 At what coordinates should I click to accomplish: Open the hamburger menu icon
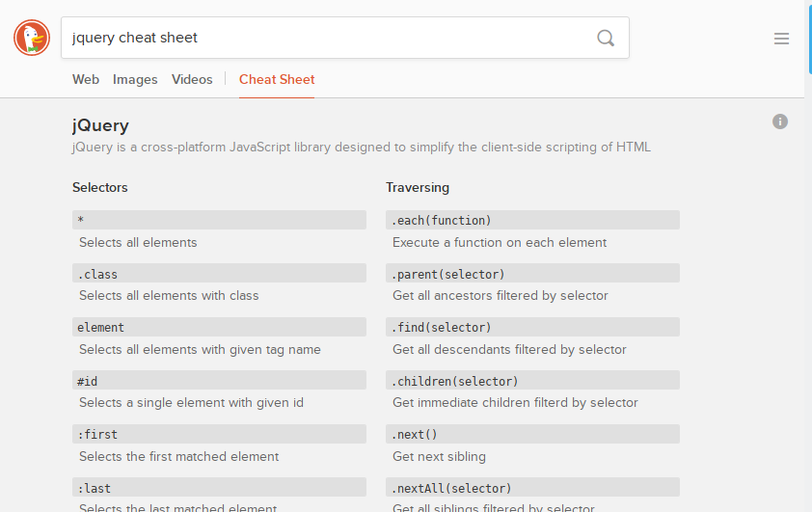pos(781,39)
